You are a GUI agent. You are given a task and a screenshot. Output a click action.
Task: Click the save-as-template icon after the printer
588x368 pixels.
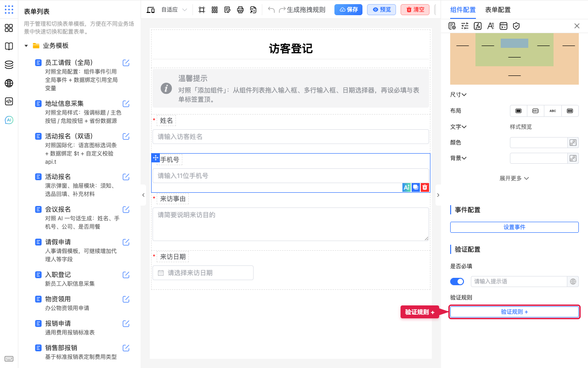[253, 10]
